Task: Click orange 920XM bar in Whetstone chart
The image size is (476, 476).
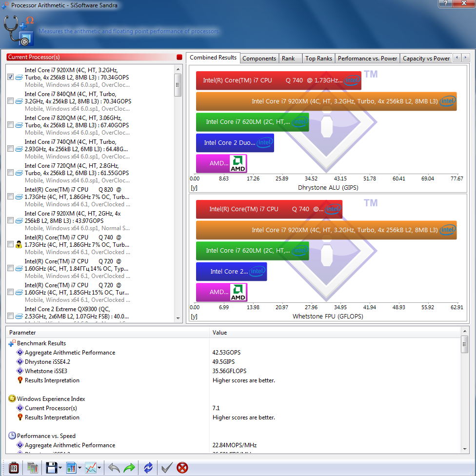Action: (x=326, y=230)
